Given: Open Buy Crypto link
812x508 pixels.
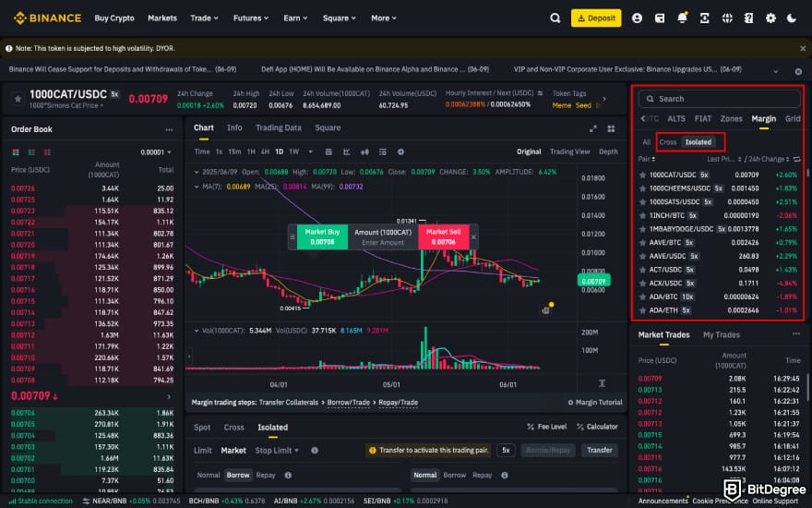Looking at the screenshot, I should (114, 18).
